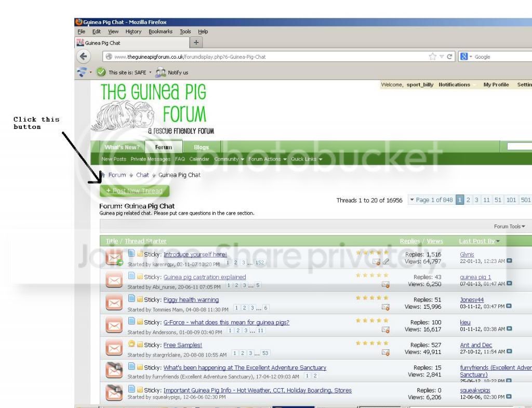Image resolution: width=532 pixels, height=408 pixels.
Task: Click the bookmark star in address bar
Action: pos(433,57)
